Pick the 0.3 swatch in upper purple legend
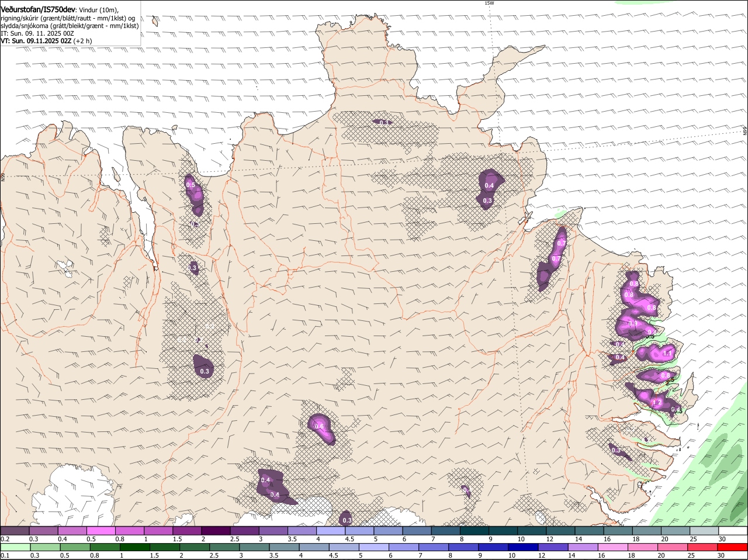 [43, 531]
